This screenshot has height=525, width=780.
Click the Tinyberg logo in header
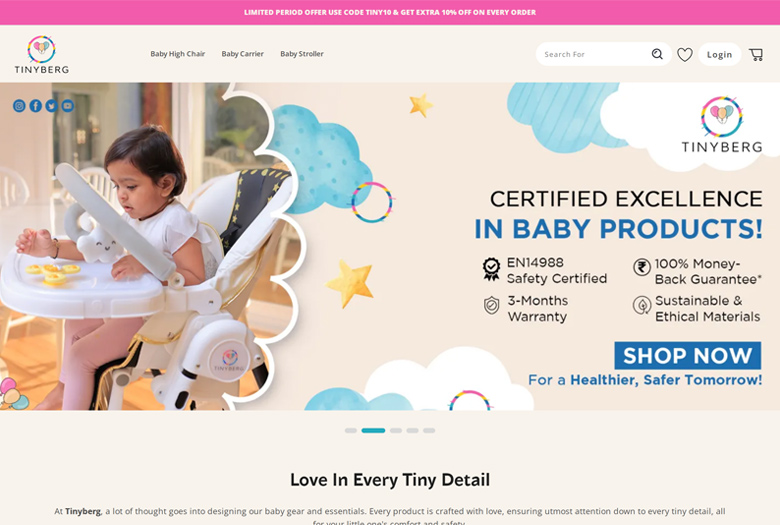click(x=41, y=54)
